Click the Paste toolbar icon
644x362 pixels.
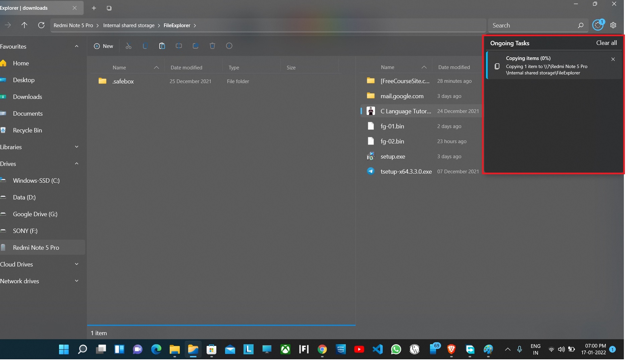point(162,46)
